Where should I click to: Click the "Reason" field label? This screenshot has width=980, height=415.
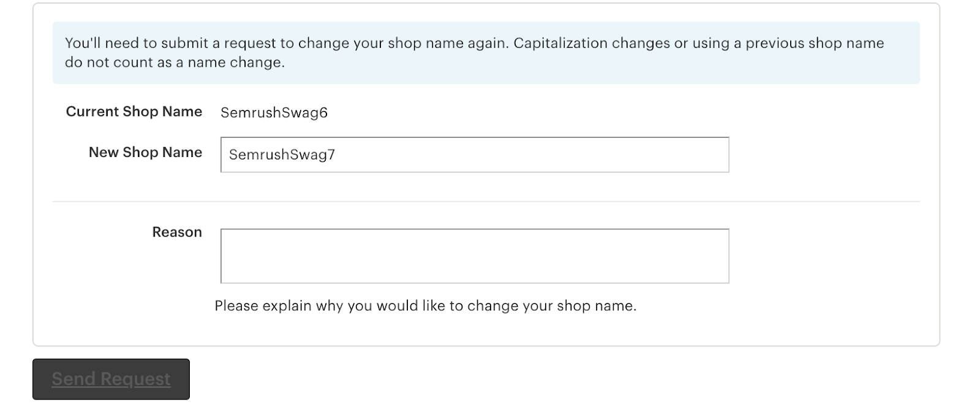pyautogui.click(x=177, y=232)
